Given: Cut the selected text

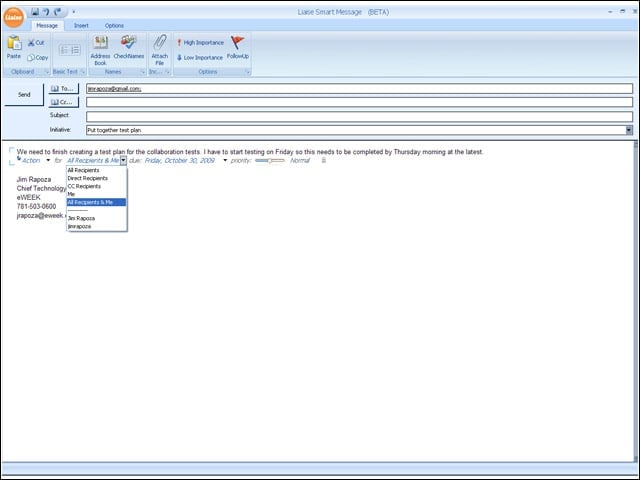Looking at the screenshot, I should point(36,42).
